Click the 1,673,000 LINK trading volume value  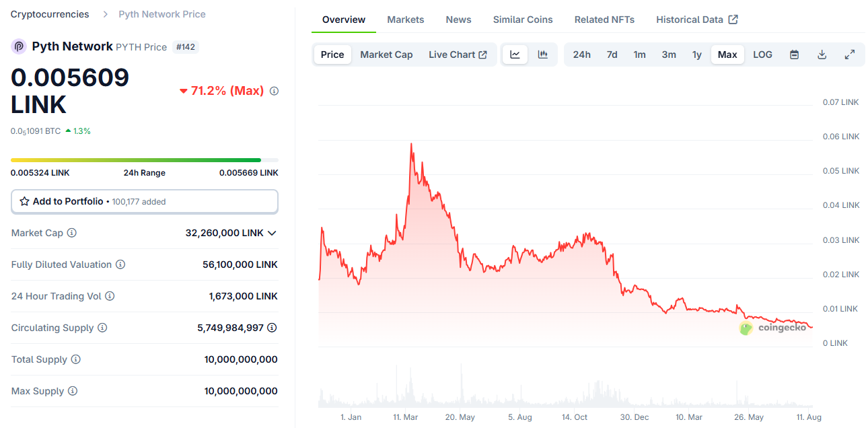pos(244,296)
